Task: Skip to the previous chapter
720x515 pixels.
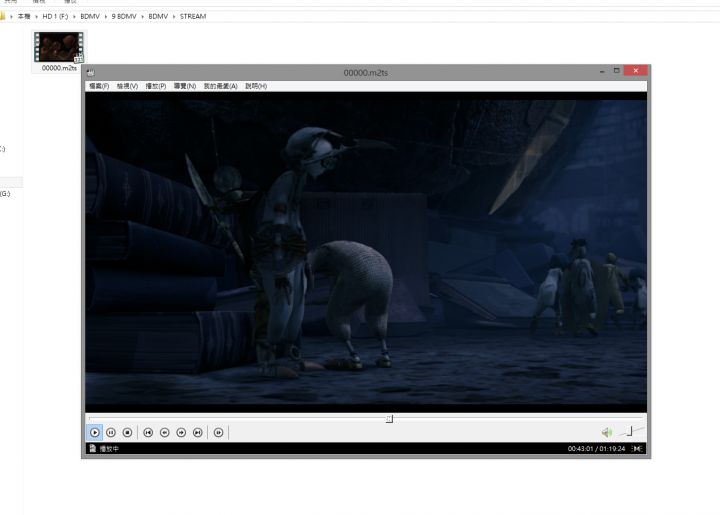Action: pos(148,432)
